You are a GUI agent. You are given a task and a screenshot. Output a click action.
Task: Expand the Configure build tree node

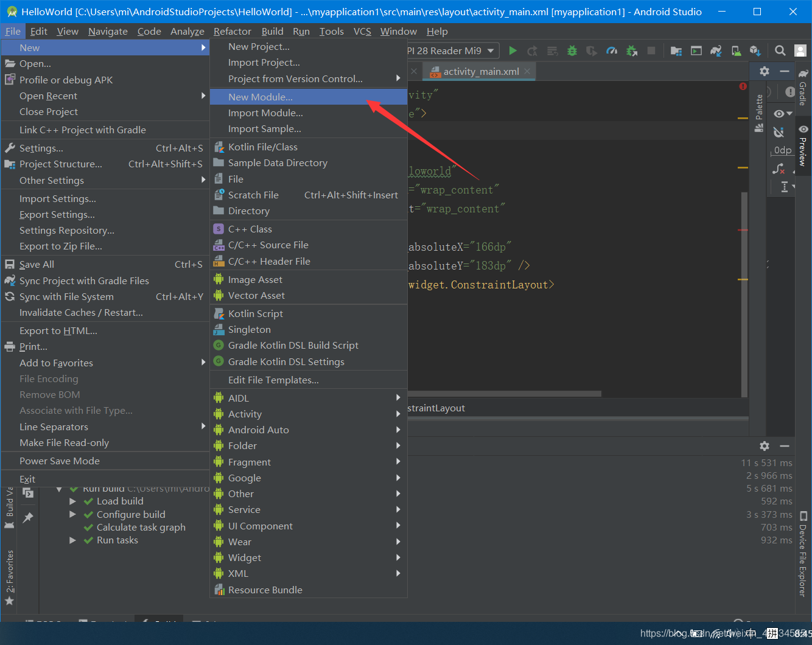click(x=72, y=514)
